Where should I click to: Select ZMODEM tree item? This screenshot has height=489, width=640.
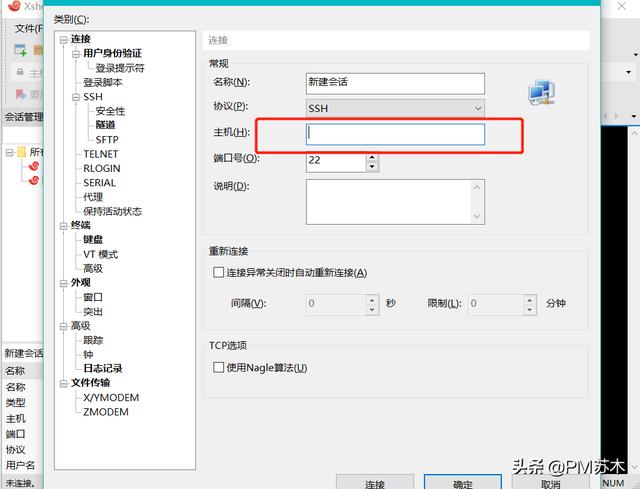[106, 412]
